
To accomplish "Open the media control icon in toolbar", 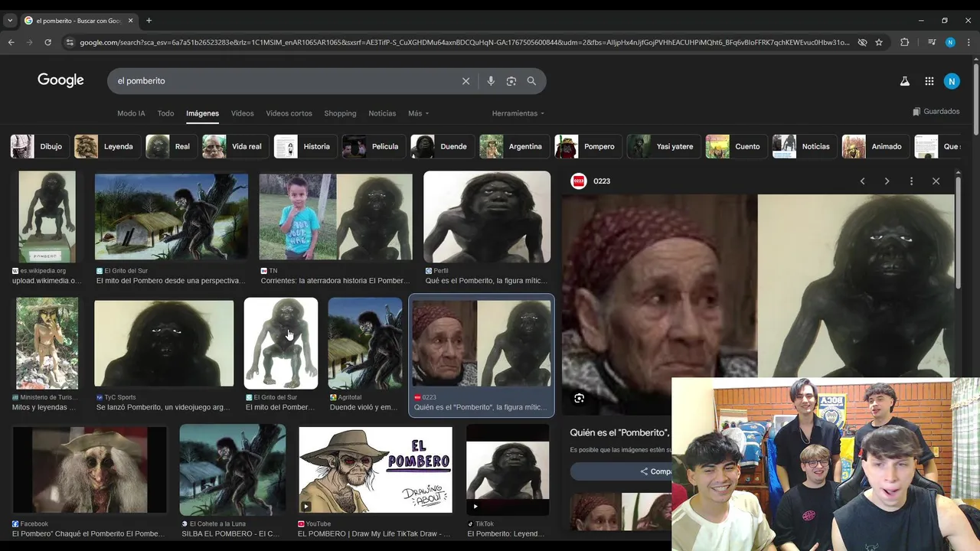I will 931,42.
